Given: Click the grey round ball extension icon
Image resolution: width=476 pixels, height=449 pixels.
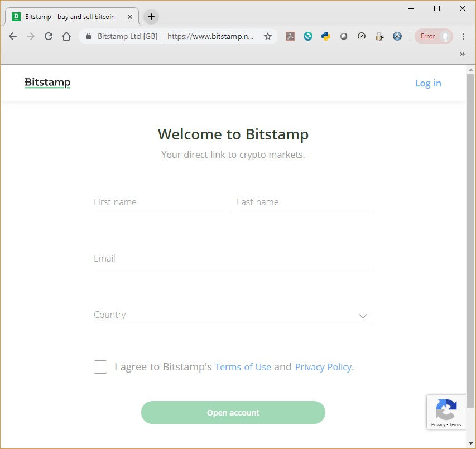Looking at the screenshot, I should tap(344, 36).
